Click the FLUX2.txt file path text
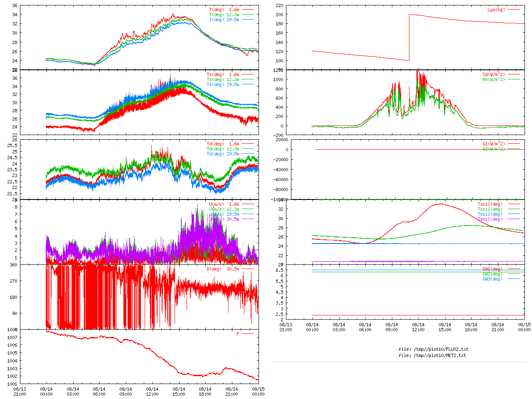Screen dimensions: 532x399 pos(433,349)
